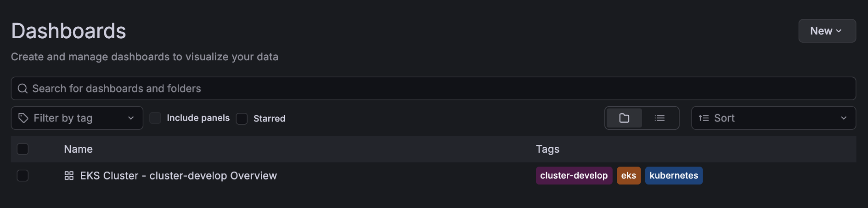Select the EKS Cluster dashboard row checkbox
868x208 pixels.
(x=23, y=176)
